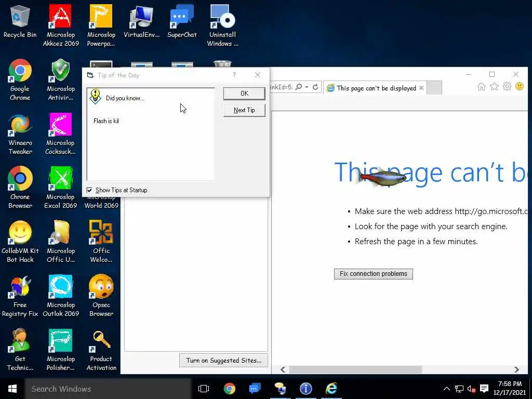Select the Chrone Browser desktop icon
Screen dimensions: 532x399
tap(20, 188)
